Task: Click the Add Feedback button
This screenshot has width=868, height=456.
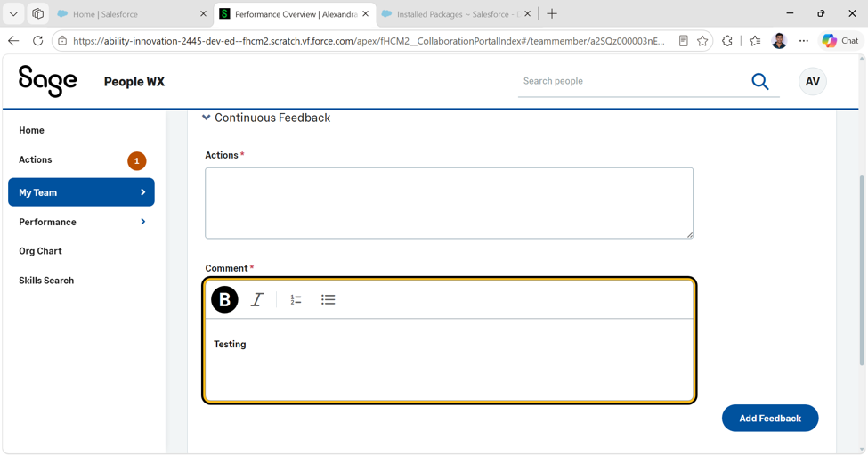Action: [770, 419]
